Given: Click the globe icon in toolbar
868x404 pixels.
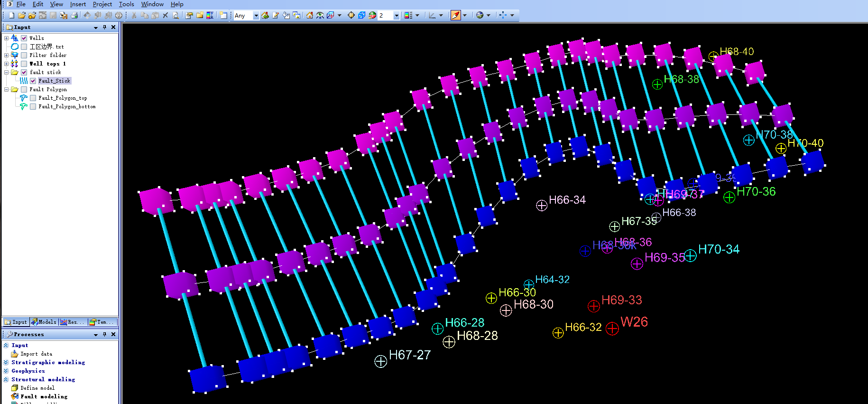Looking at the screenshot, I should (480, 15).
